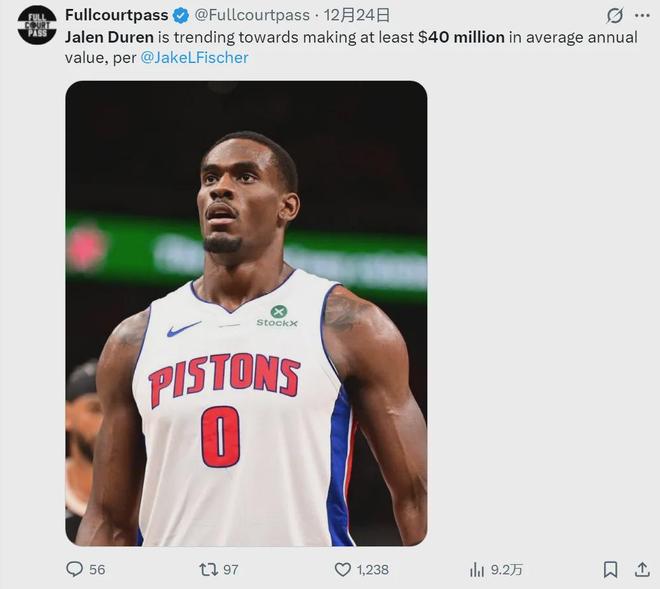This screenshot has width=660, height=589.
Task: Open the @JakeLFischer mention link
Action: click(x=195, y=57)
